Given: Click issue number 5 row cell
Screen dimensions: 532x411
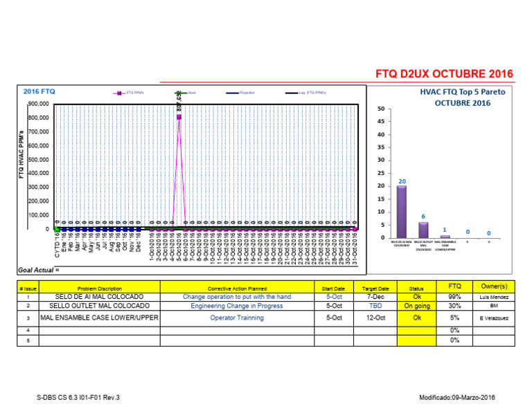Looking at the screenshot, I should (x=28, y=340).
